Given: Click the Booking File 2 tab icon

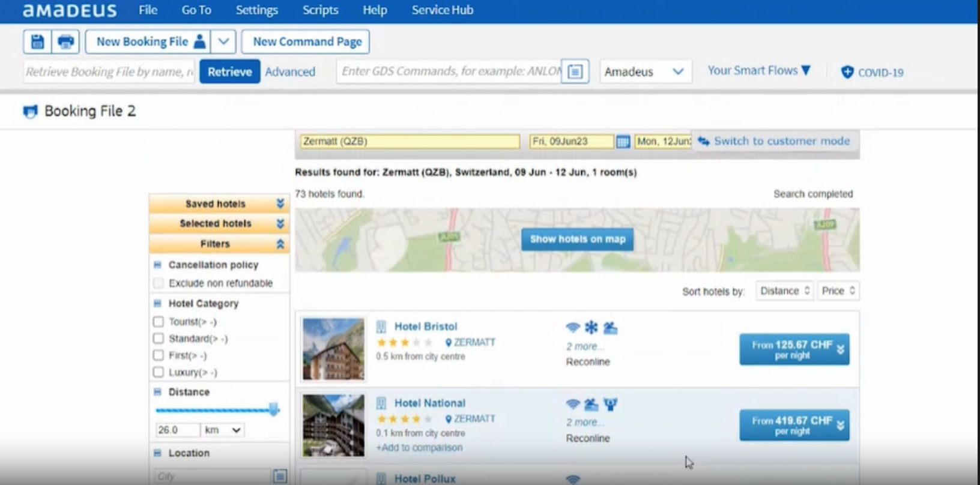Looking at the screenshot, I should [30, 112].
